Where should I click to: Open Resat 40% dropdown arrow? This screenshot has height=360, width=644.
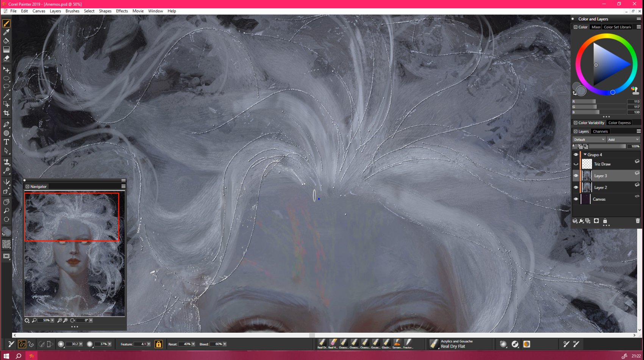click(x=193, y=344)
